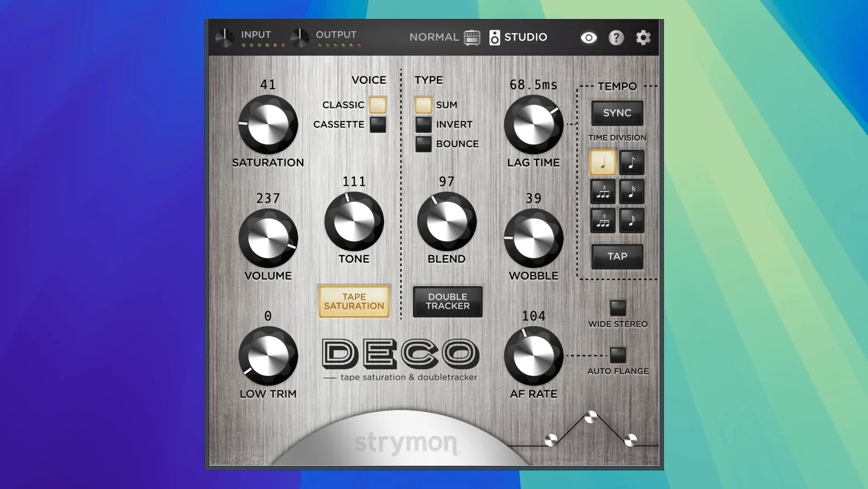Click the LAG TIME knob
Screen dimensions: 868x489
[533, 124]
